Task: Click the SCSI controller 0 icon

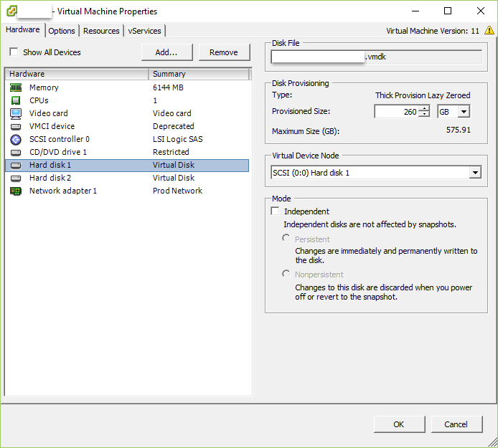Action: point(16,140)
